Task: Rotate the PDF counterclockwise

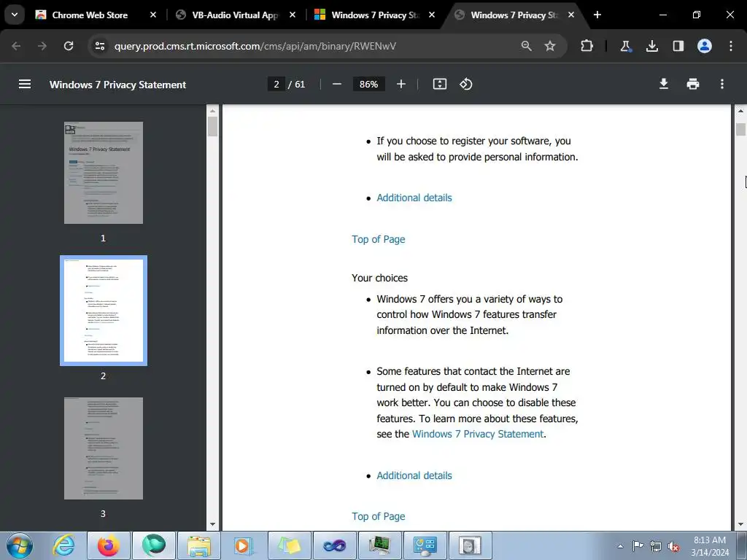Action: point(466,85)
